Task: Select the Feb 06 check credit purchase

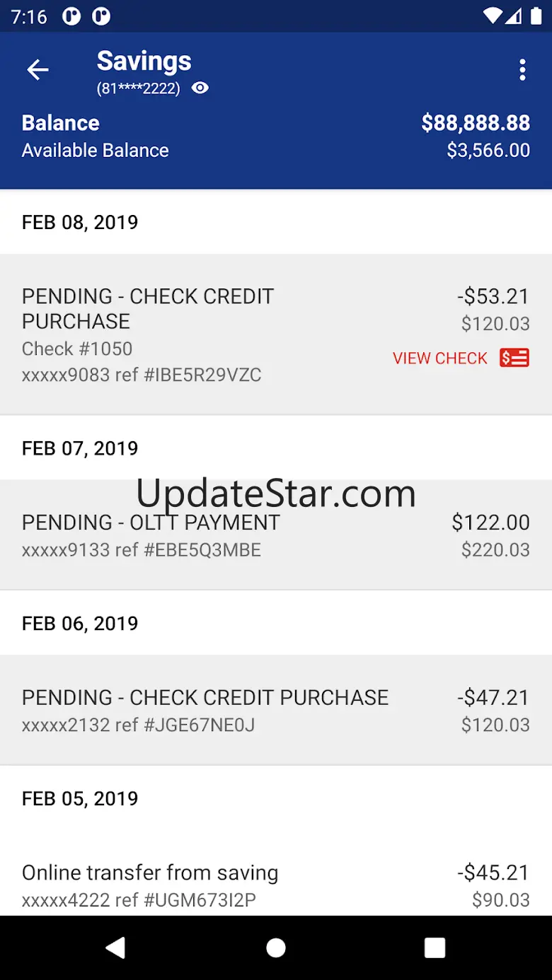Action: coord(212,709)
